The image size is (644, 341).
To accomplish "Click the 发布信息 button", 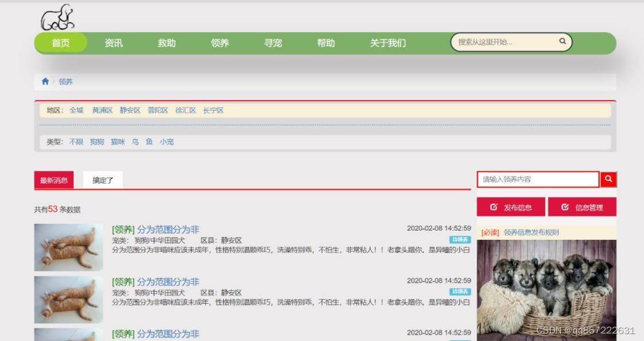I will point(511,207).
